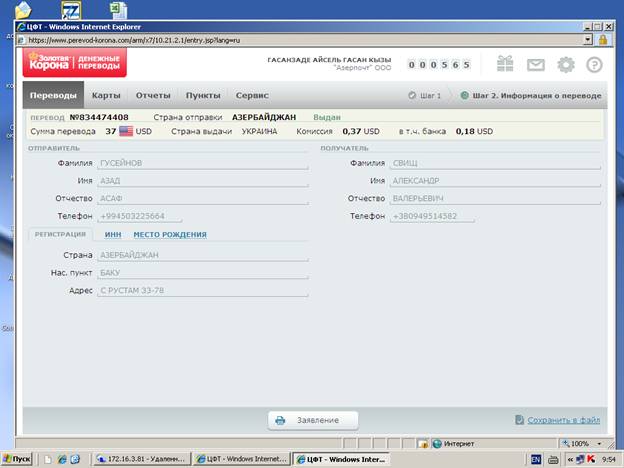Image resolution: width=624 pixels, height=468 pixels.
Task: Click bank commission value 0,18 USD
Action: [x=474, y=131]
